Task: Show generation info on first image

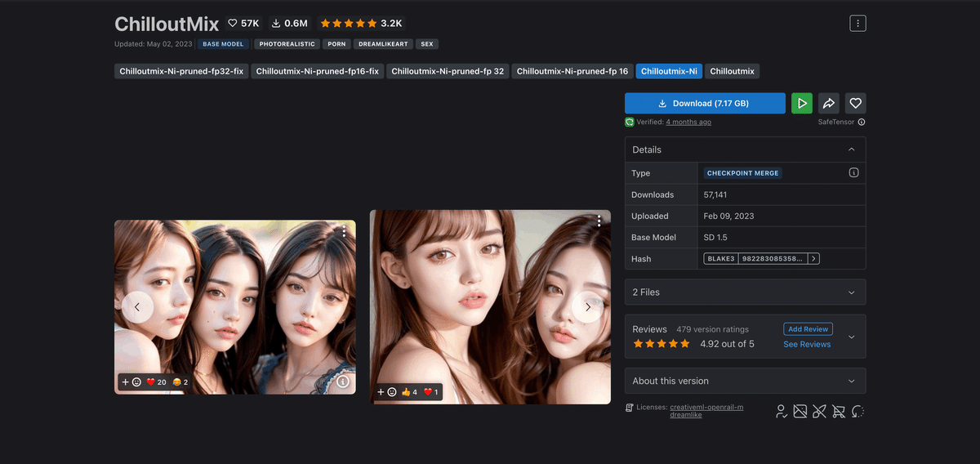Action: tap(343, 381)
